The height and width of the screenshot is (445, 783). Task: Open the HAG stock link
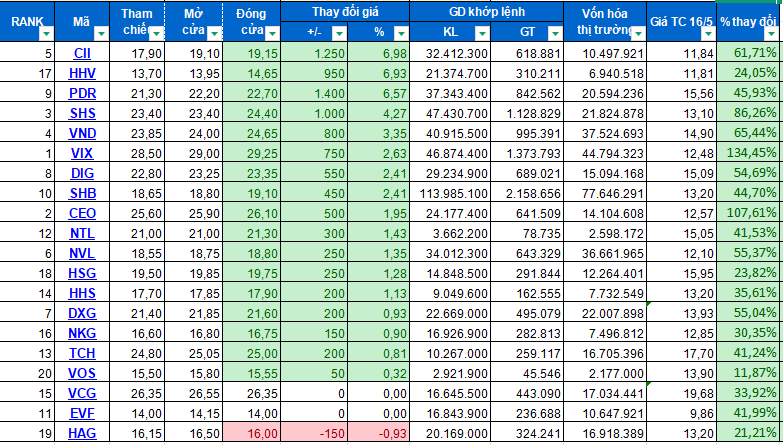click(82, 433)
